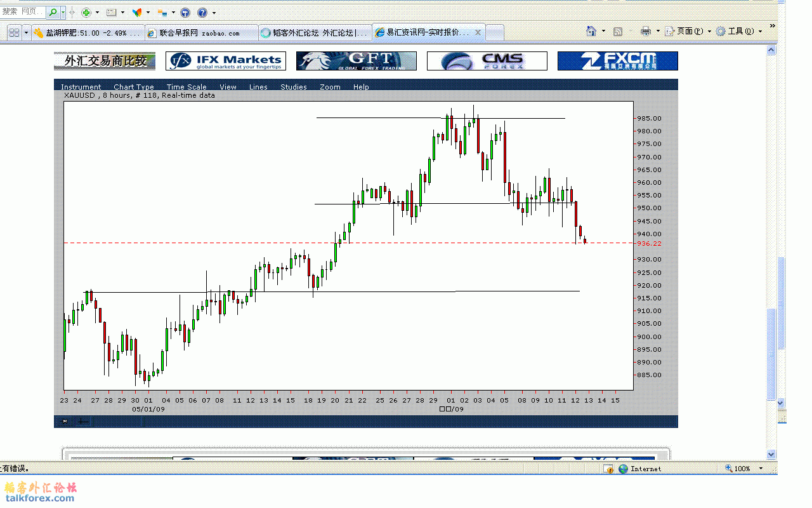The width and height of the screenshot is (812, 508).
Task: Open the chart Zoom menu
Action: pos(330,87)
